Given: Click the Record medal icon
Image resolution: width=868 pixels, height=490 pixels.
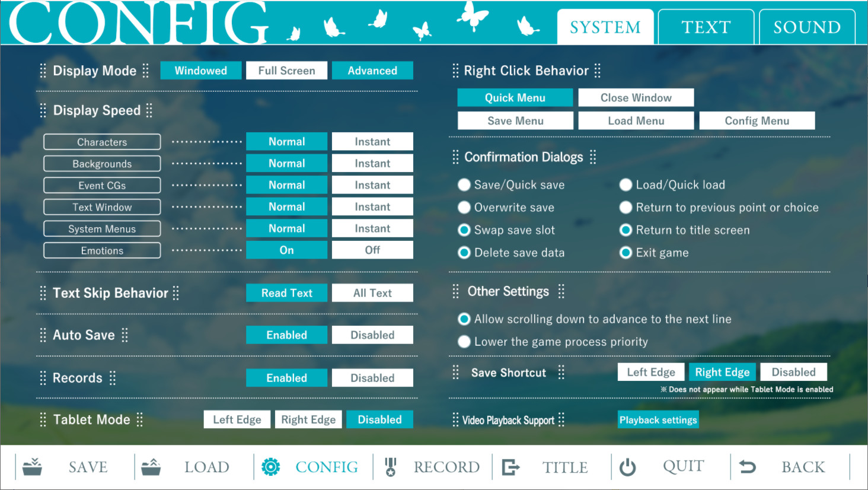Looking at the screenshot, I should coord(390,467).
